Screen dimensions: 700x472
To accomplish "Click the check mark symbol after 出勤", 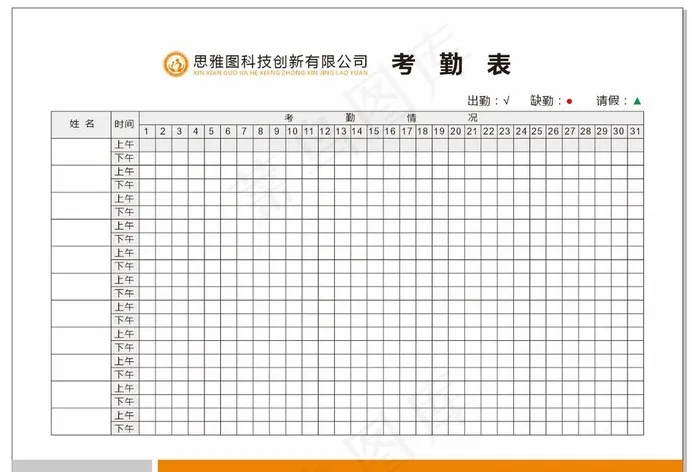I will pos(506,100).
